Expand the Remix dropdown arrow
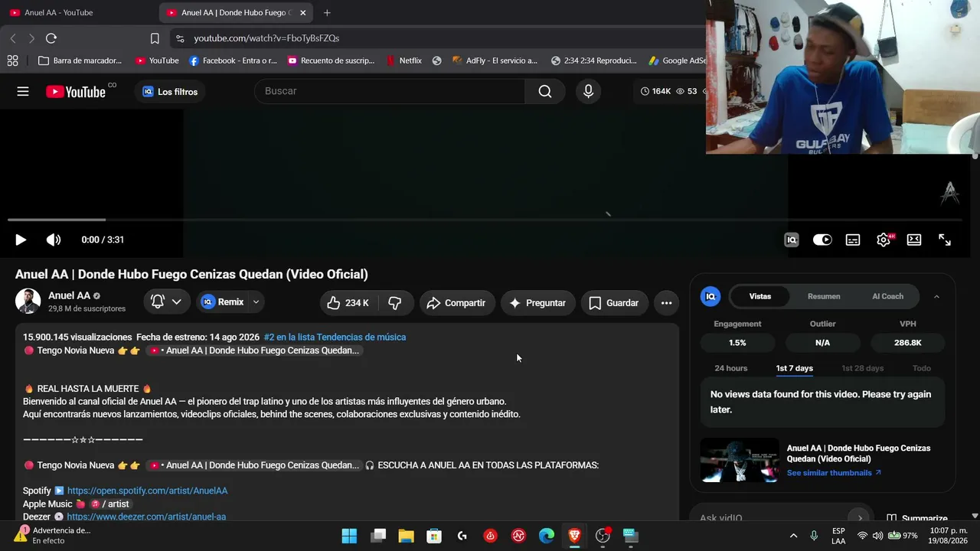The height and width of the screenshot is (551, 980). pos(256,302)
